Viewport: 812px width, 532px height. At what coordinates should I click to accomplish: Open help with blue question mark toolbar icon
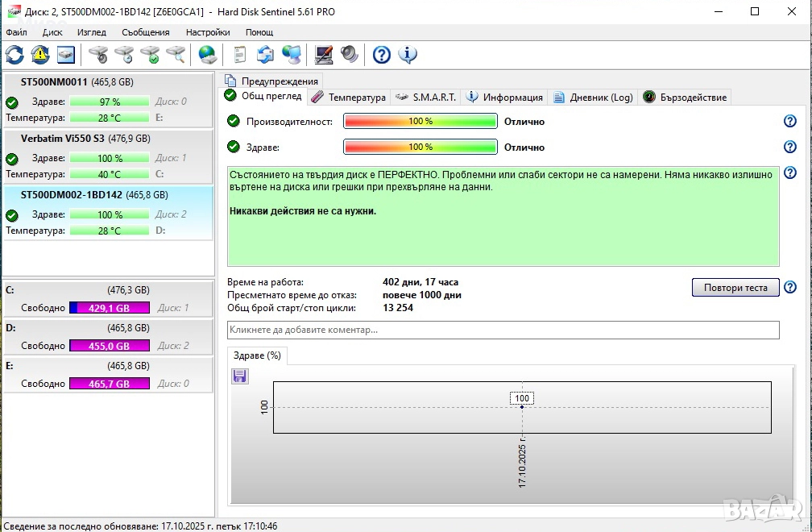point(382,55)
